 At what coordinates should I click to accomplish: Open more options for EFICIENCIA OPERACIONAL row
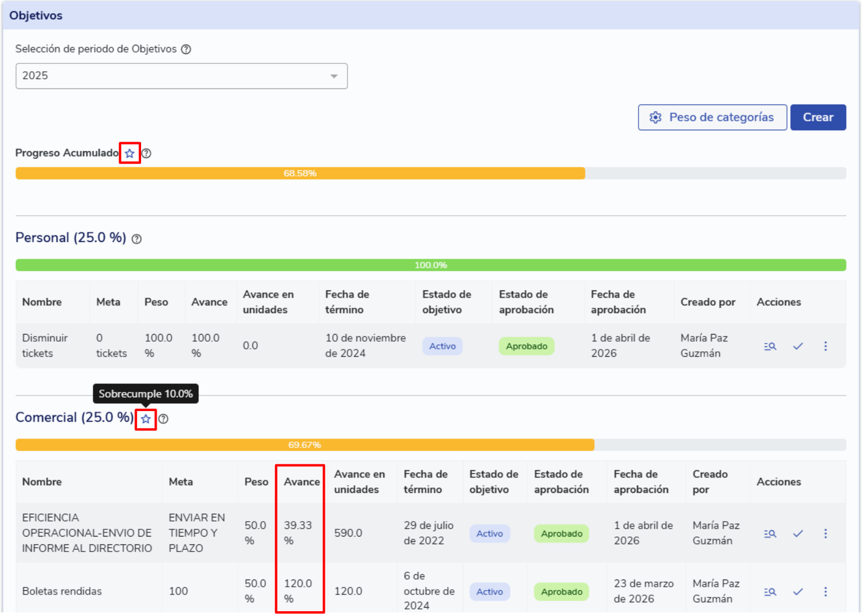pyautogui.click(x=826, y=534)
